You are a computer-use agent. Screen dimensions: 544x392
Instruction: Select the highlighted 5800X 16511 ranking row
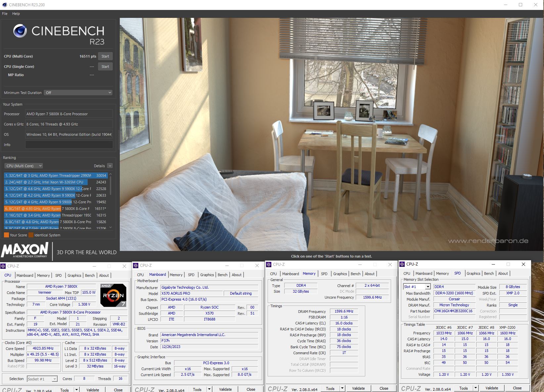click(56, 209)
